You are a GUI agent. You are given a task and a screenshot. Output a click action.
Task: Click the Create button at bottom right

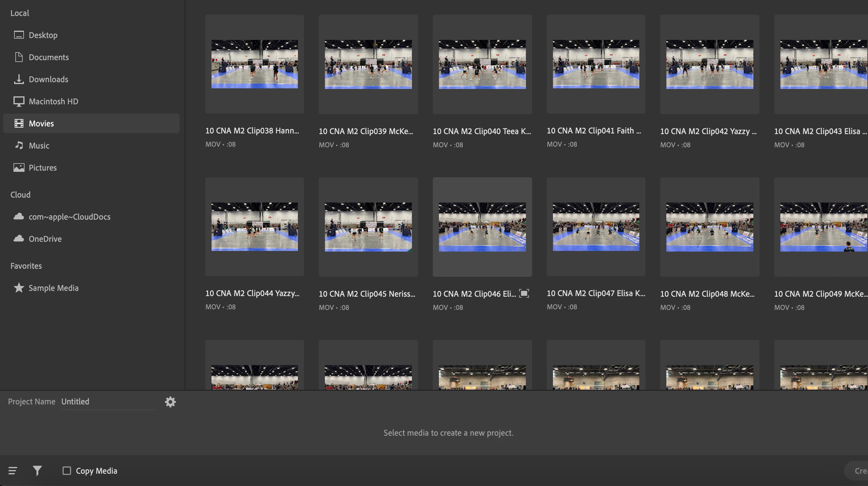tap(859, 470)
